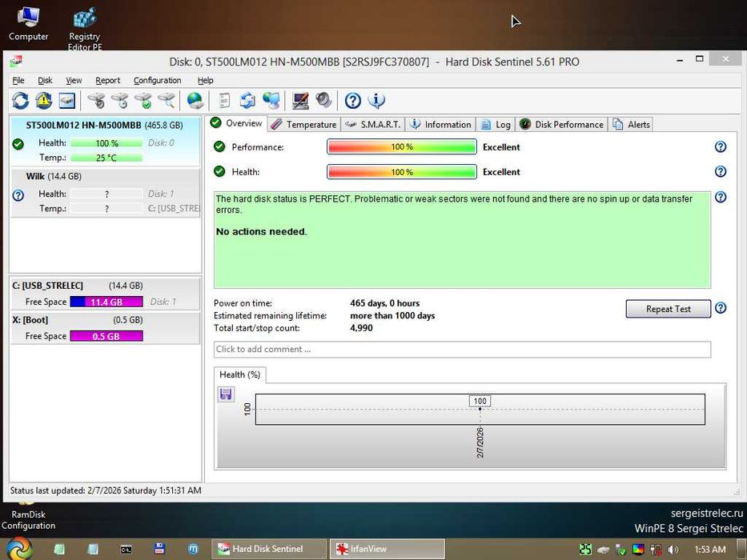Click the Hard Disk Sentinel taskbar button

coord(269,549)
